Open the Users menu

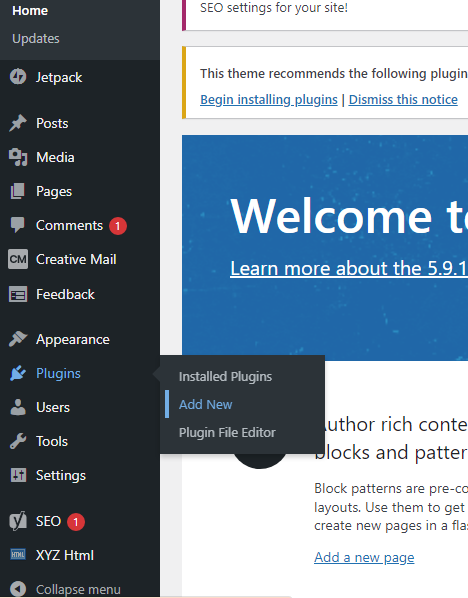[x=53, y=407]
